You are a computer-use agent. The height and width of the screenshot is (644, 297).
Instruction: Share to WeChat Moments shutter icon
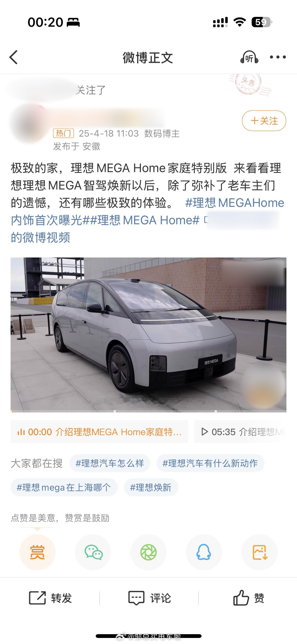pyautogui.click(x=148, y=552)
